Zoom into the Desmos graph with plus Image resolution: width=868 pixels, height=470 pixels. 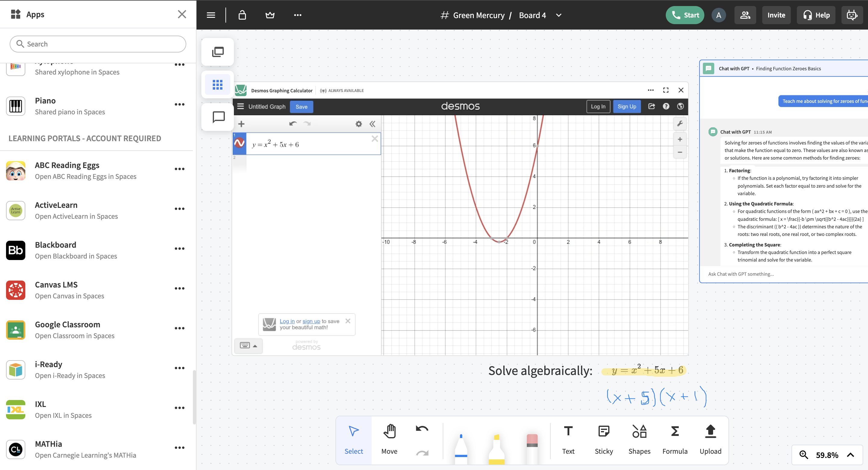point(680,139)
